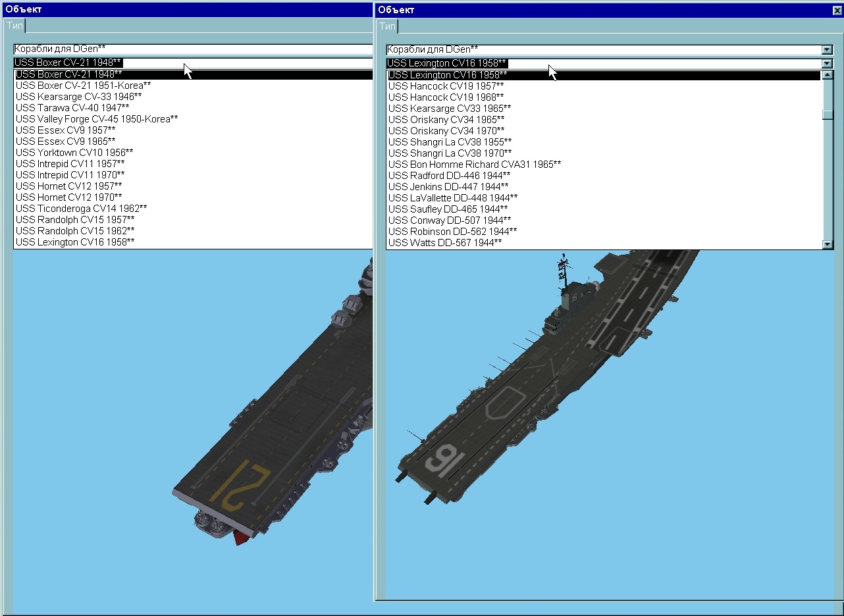This screenshot has height=616, width=844.
Task: Open the Тип tab in the right Объект window
Action: click(387, 26)
